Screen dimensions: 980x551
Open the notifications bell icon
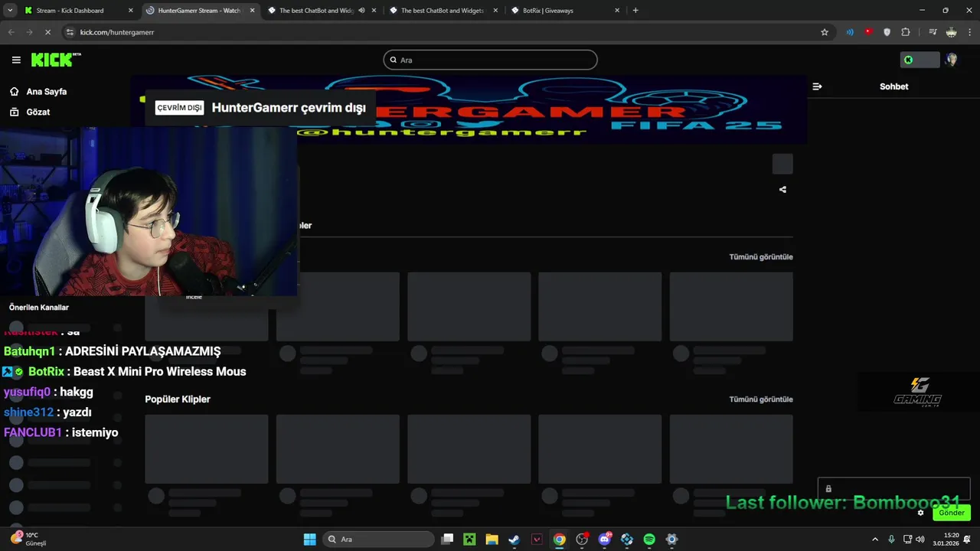tap(968, 540)
